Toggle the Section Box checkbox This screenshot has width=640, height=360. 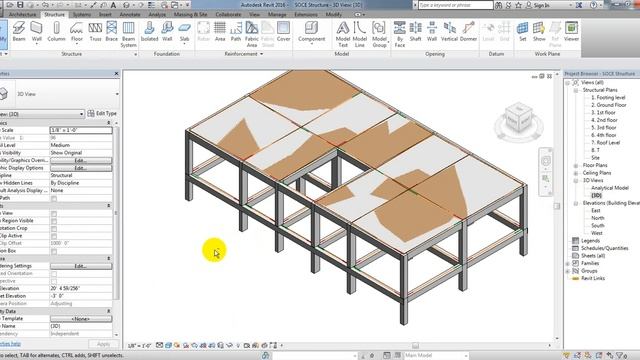coord(54,251)
